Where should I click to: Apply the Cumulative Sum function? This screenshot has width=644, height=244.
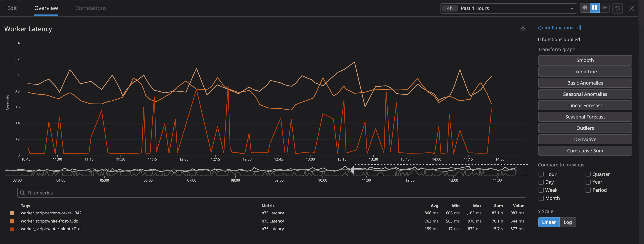pos(585,151)
